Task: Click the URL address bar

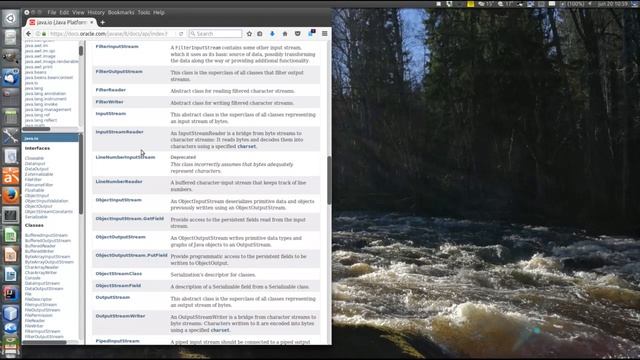Action: coord(109,34)
